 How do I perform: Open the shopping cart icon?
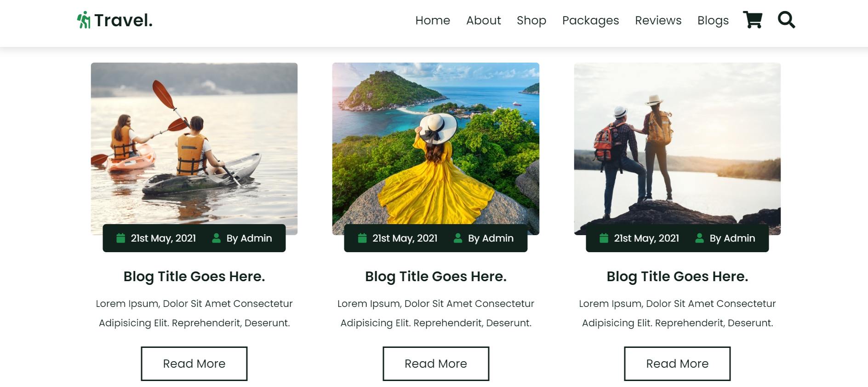(753, 20)
